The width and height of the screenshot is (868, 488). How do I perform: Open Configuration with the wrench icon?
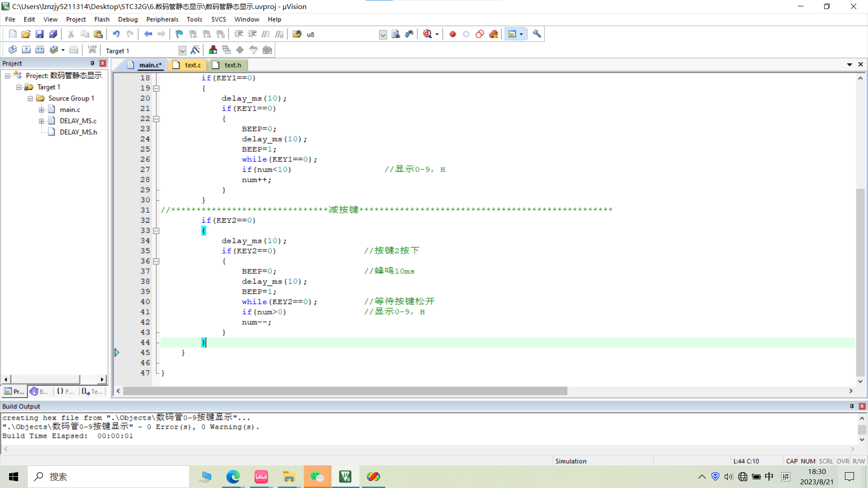[537, 34]
